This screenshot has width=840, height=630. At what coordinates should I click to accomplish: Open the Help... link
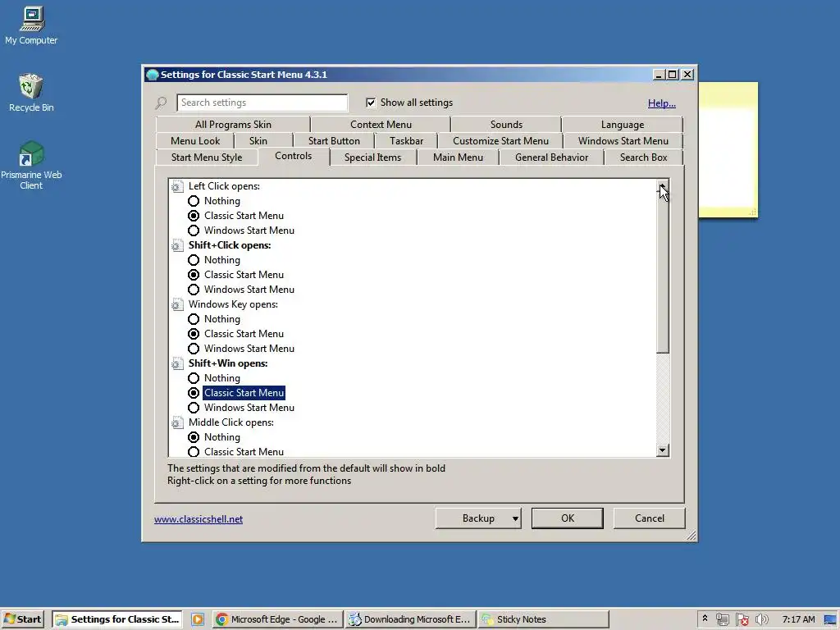[x=662, y=103]
